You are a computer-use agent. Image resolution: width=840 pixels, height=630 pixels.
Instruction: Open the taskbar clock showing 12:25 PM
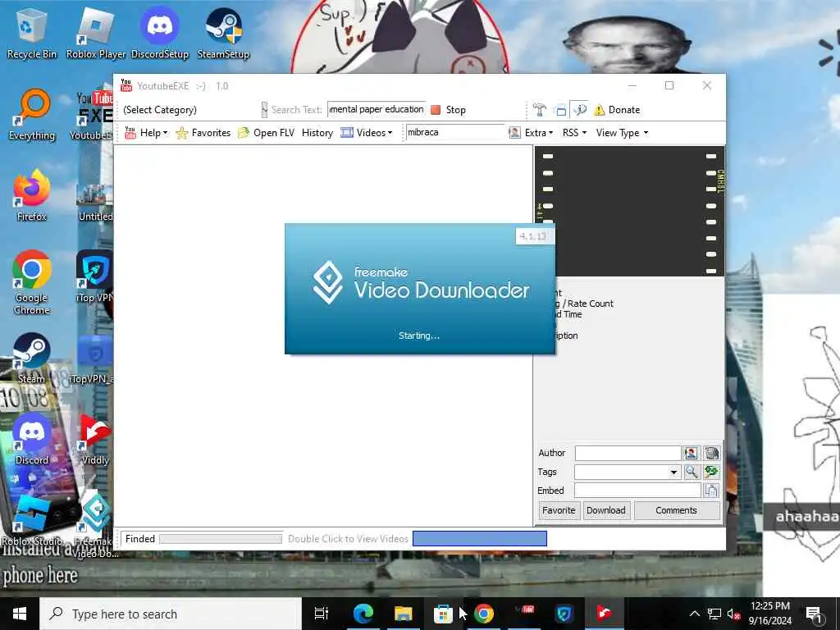(770, 614)
